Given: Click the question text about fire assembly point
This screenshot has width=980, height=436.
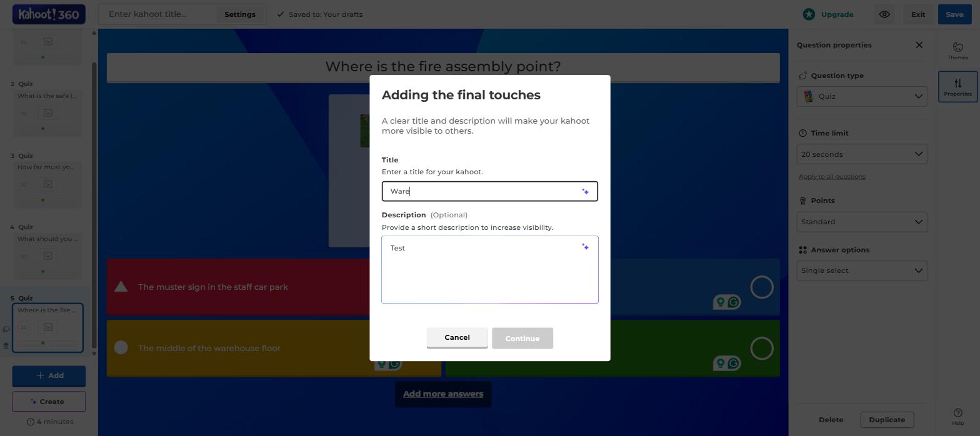Looking at the screenshot, I should pos(443,66).
